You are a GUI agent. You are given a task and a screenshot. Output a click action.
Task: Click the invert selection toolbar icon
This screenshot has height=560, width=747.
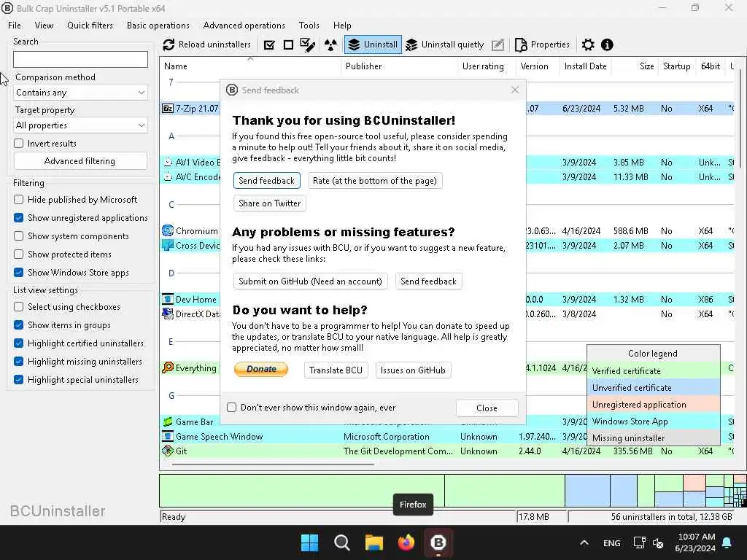pos(308,44)
